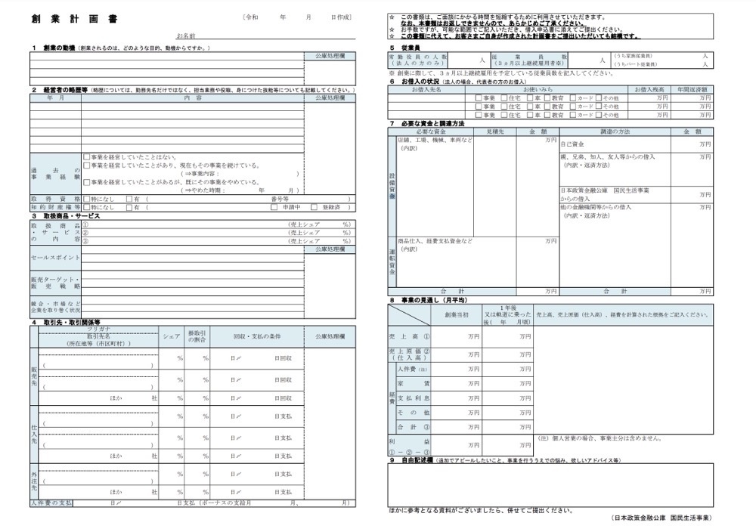Click the '5 従業員' section heading
Viewport: 756px width, 532px height.
tap(404, 48)
